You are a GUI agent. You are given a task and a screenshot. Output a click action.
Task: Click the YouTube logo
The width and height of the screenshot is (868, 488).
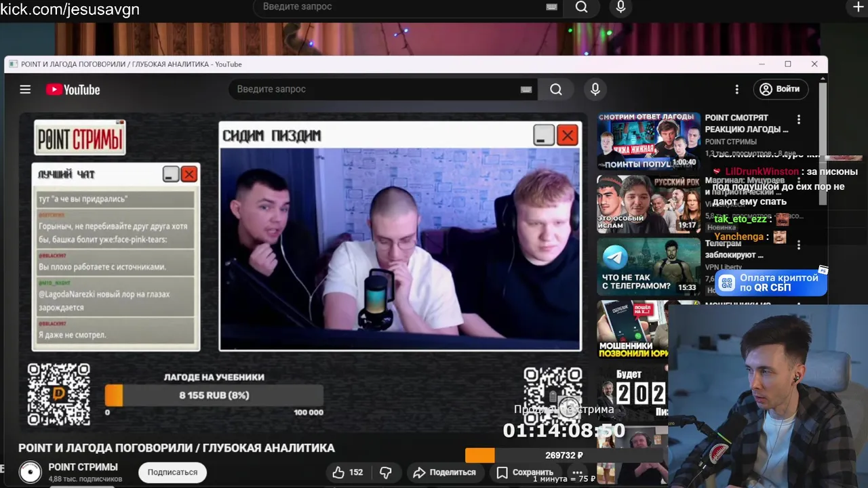pos(73,89)
